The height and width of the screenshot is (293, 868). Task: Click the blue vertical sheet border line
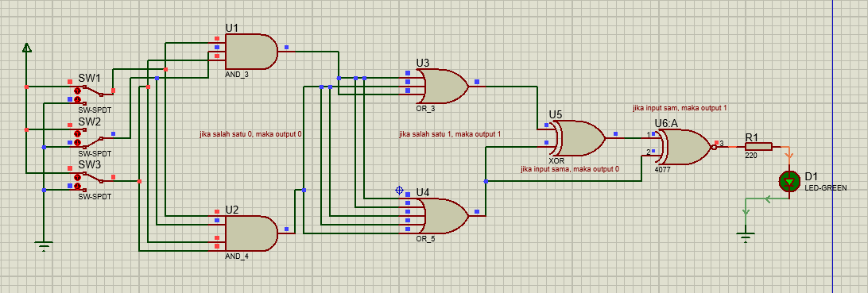click(832, 146)
